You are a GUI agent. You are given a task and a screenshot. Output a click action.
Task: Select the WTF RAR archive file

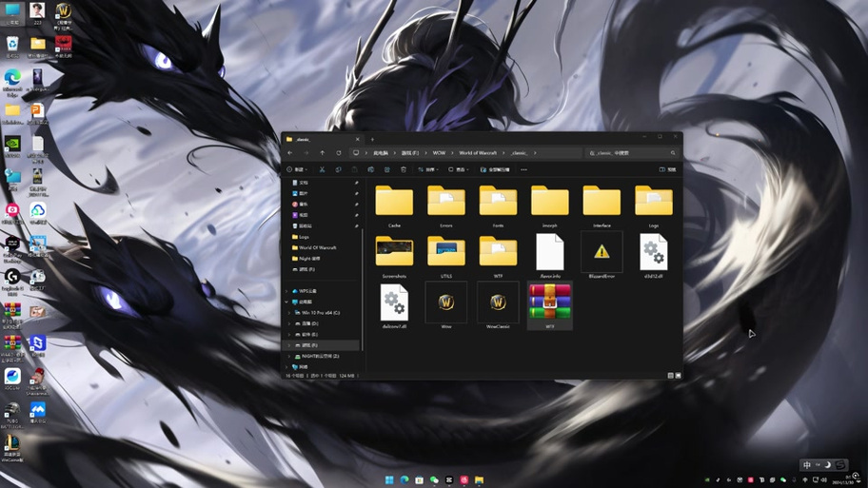pos(550,305)
